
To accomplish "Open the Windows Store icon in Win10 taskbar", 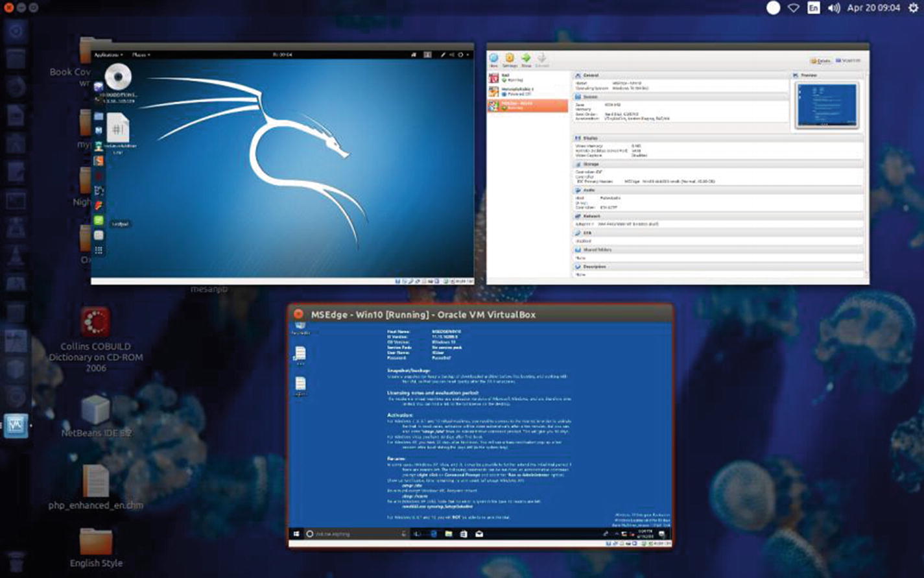I will pyautogui.click(x=464, y=534).
